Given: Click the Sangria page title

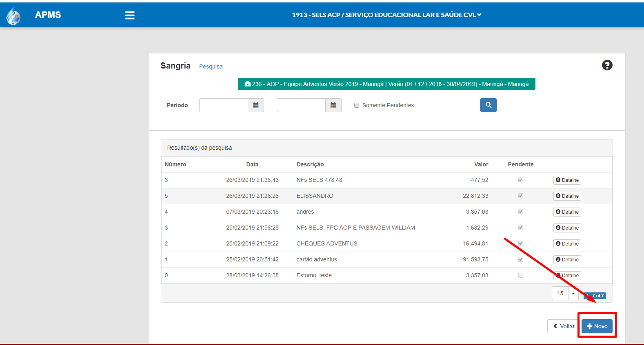Looking at the screenshot, I should 175,66.
